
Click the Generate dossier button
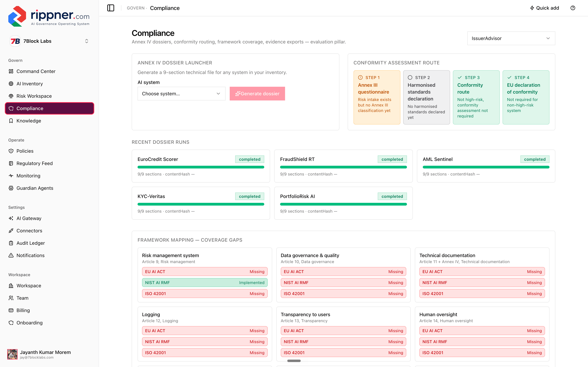pyautogui.click(x=257, y=94)
